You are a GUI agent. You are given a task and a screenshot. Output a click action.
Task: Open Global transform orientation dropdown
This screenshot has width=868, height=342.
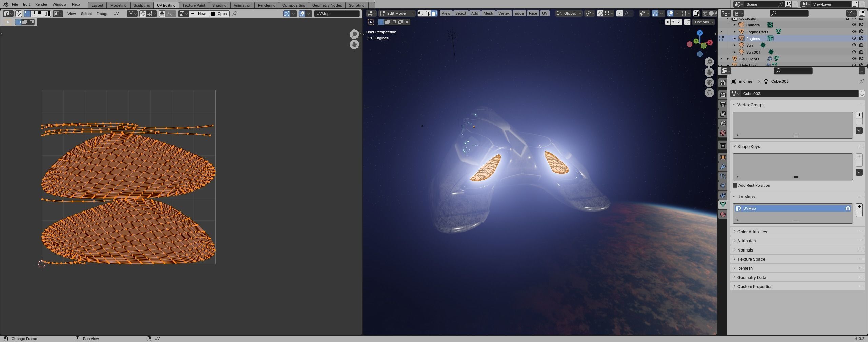click(570, 13)
